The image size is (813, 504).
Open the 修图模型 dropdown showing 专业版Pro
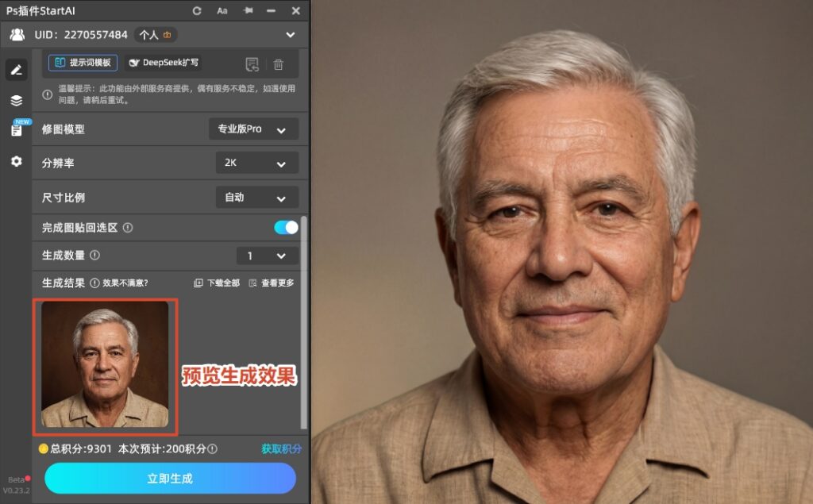pos(252,129)
